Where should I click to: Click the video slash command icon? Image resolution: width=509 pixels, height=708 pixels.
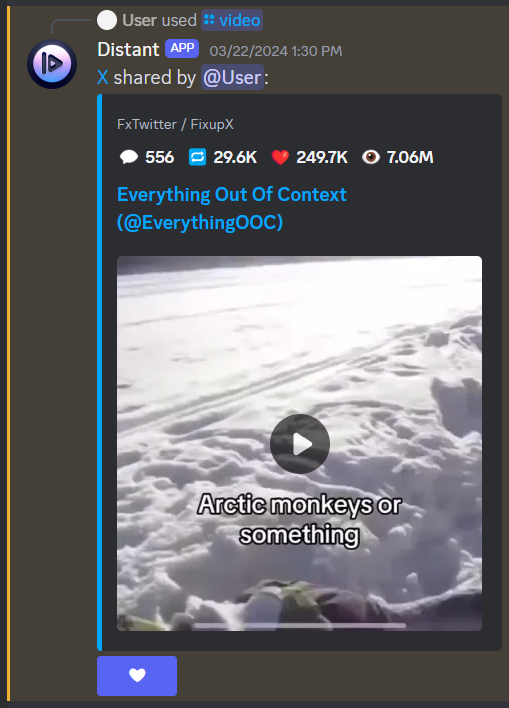pyautogui.click(x=209, y=20)
